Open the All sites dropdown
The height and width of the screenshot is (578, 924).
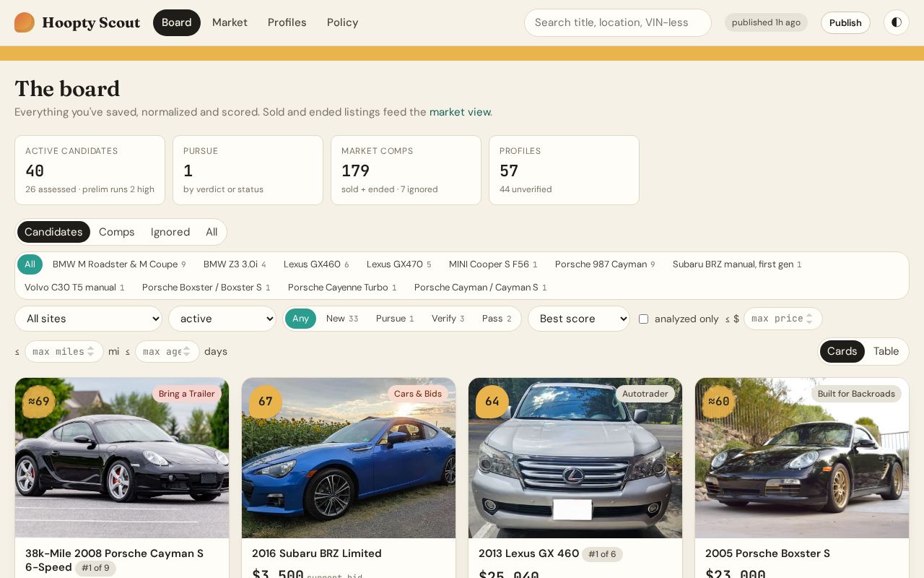tap(89, 319)
